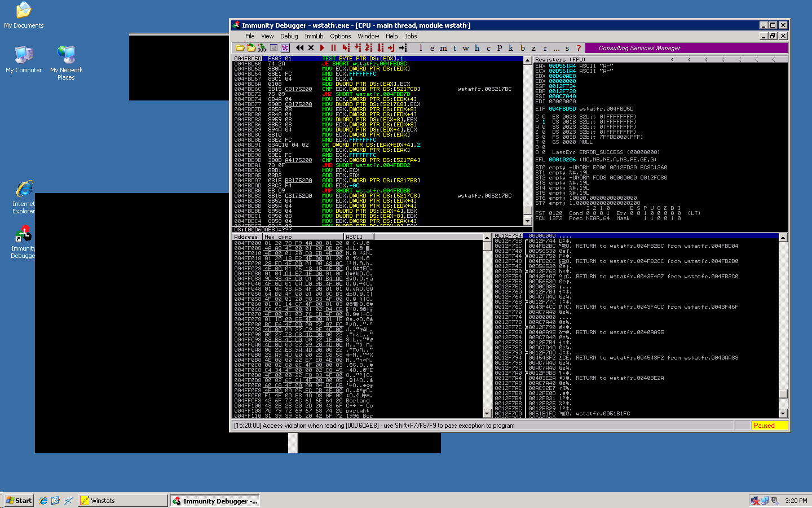Show Windows list via 'w' toolbar button

point(466,48)
